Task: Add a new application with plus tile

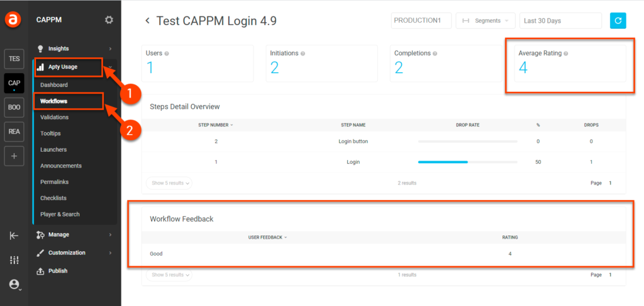Action: coord(14,156)
